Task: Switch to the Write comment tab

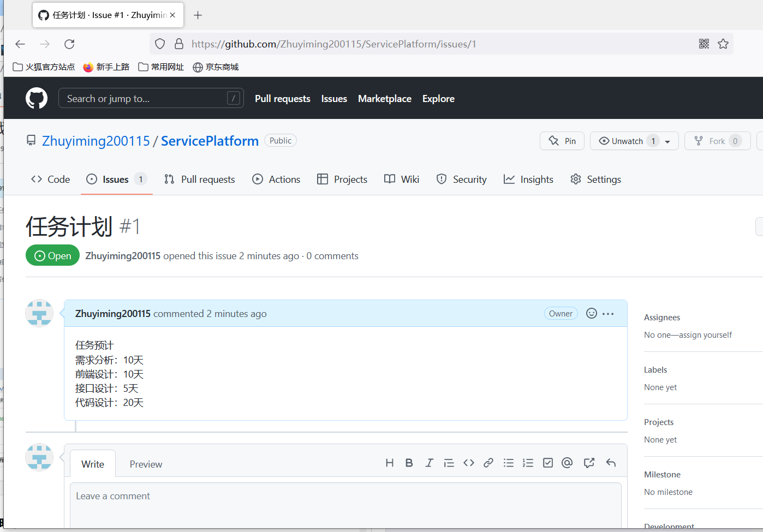Action: tap(93, 464)
